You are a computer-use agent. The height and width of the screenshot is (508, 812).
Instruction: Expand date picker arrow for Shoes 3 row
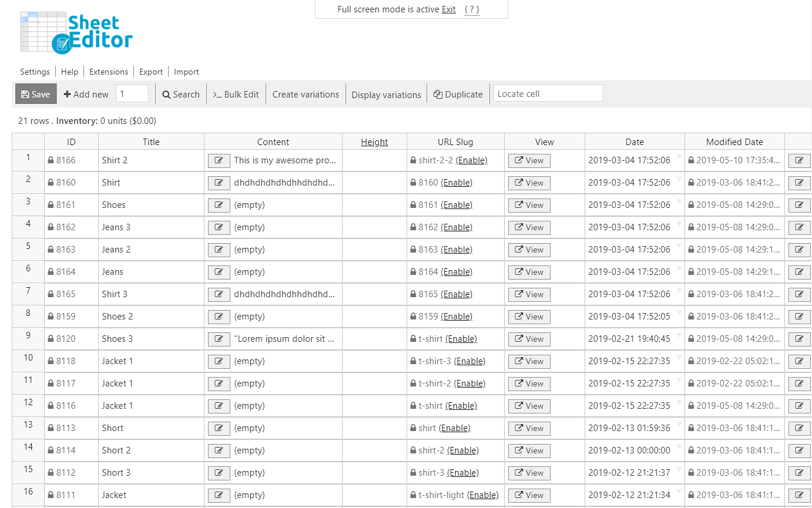(679, 335)
